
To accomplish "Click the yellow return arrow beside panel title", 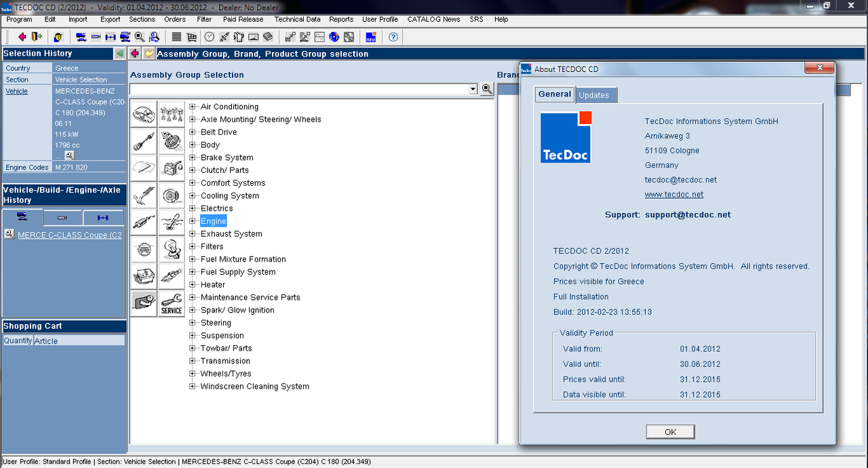I will (149, 54).
